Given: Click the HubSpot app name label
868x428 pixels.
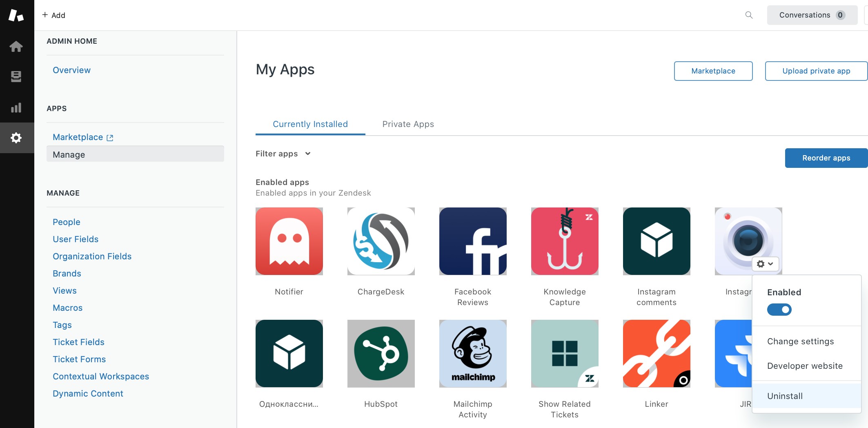Looking at the screenshot, I should (381, 404).
